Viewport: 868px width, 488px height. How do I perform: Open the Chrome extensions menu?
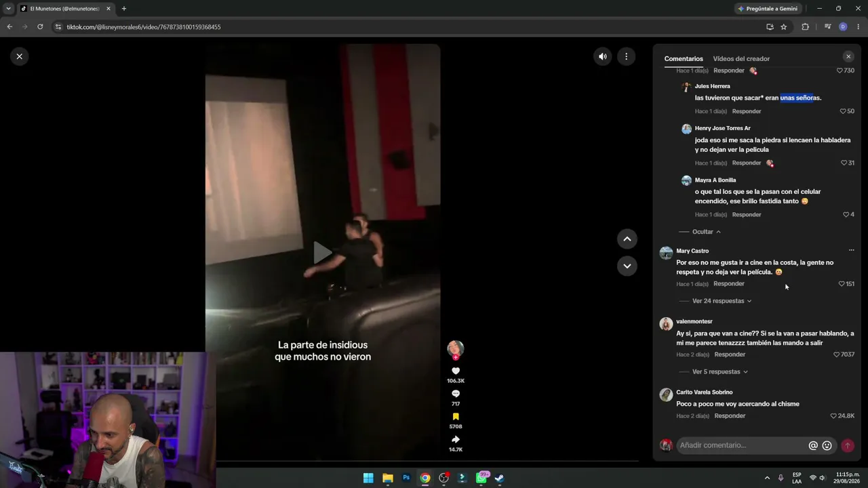(x=806, y=27)
